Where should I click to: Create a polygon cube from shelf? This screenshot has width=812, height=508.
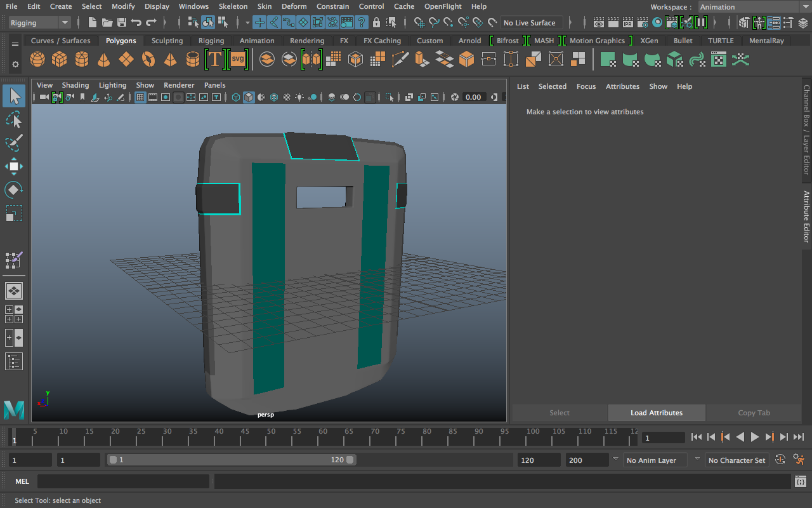(x=60, y=60)
